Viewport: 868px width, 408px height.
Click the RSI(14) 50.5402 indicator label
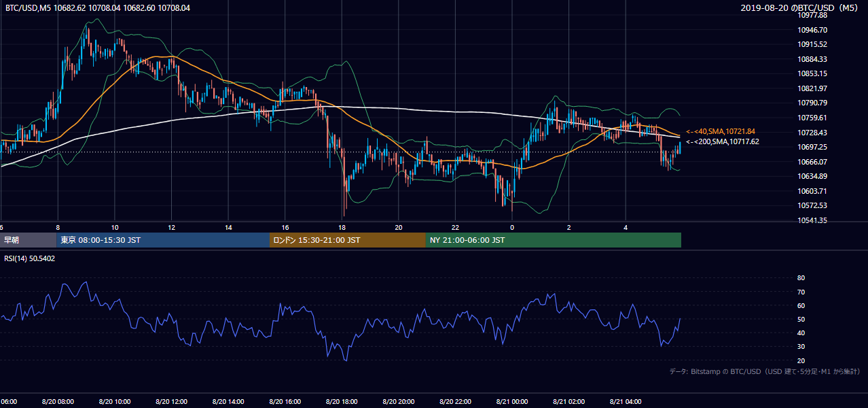click(30, 258)
